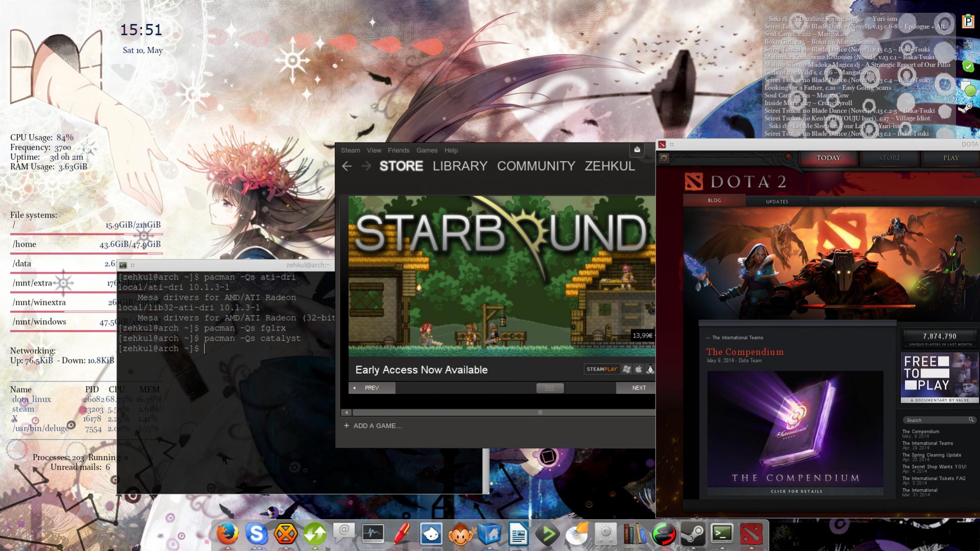Open the Friends menu in Steam

coord(398,150)
